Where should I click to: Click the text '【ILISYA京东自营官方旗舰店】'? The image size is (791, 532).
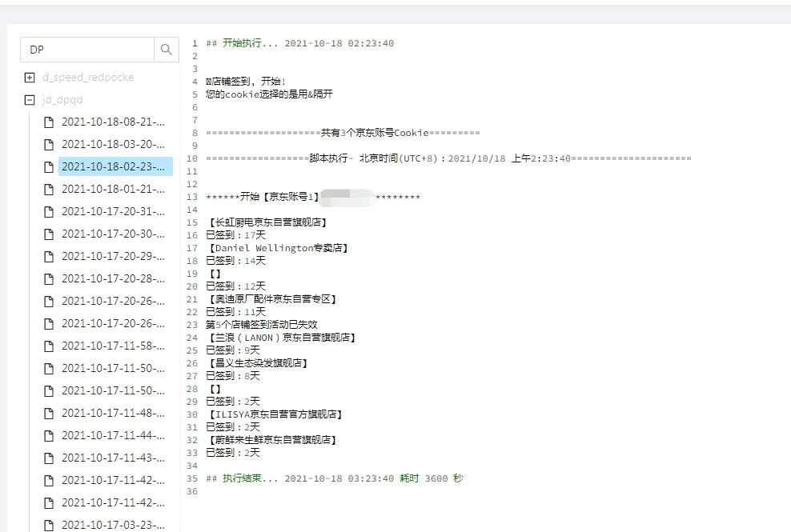tap(275, 414)
